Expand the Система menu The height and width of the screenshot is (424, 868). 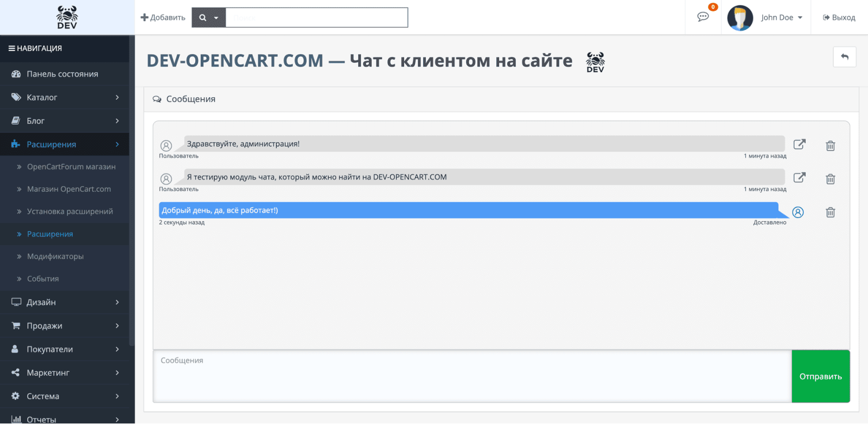pyautogui.click(x=65, y=396)
